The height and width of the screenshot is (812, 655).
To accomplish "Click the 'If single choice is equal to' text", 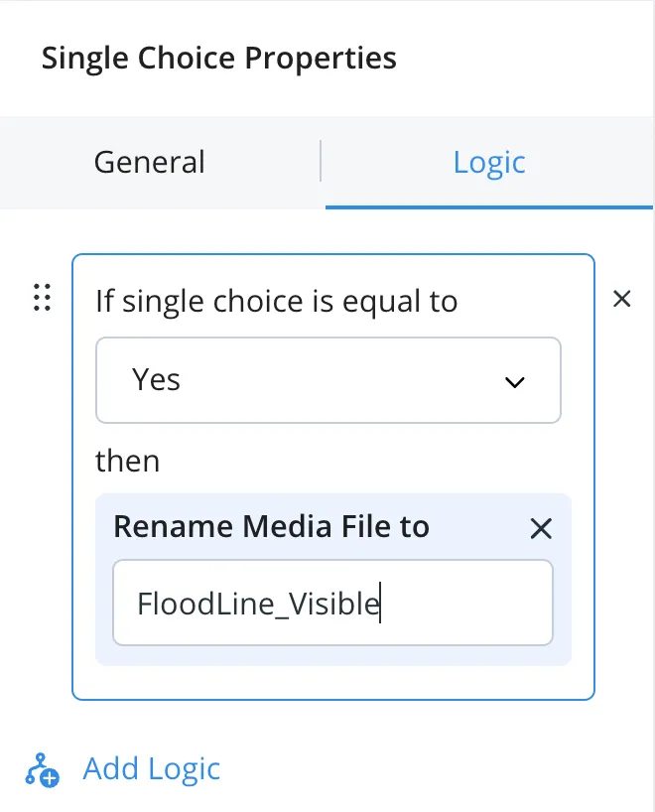I will coord(277,302).
